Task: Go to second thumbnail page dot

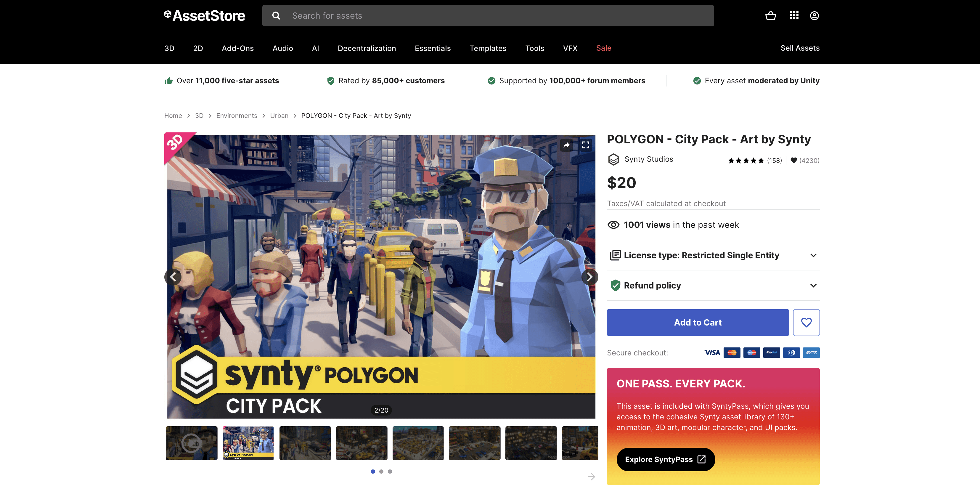Action: click(x=381, y=472)
